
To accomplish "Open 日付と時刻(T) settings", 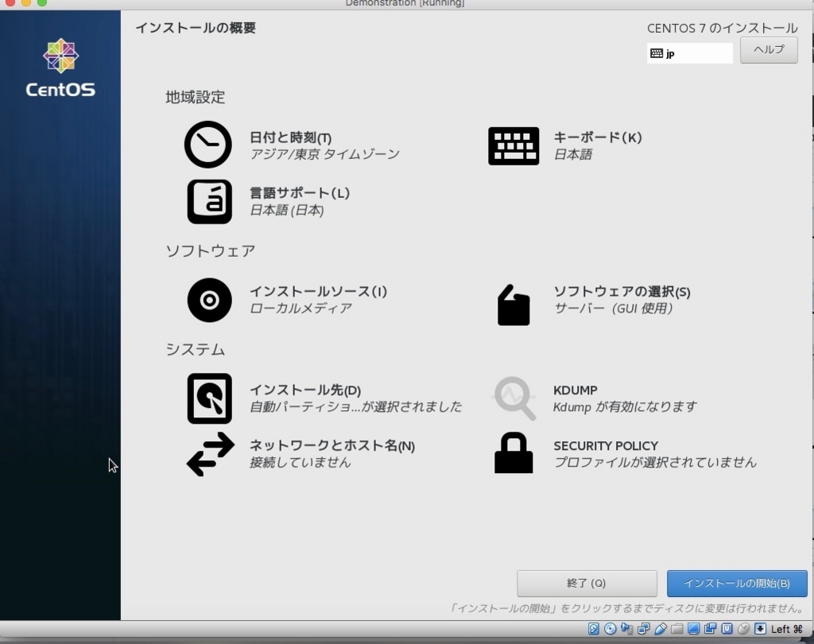I will click(290, 138).
